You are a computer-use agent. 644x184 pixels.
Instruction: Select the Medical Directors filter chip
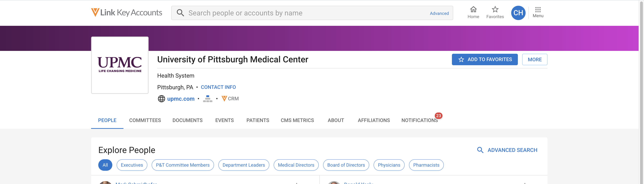296,165
